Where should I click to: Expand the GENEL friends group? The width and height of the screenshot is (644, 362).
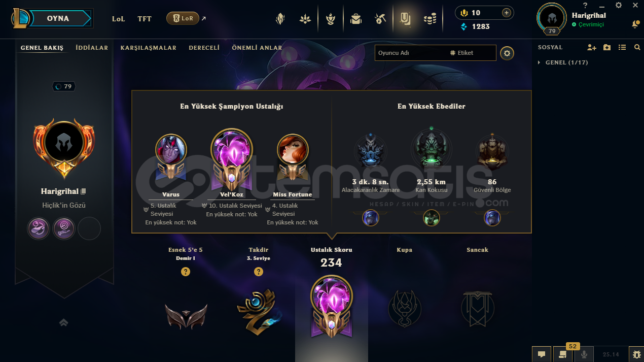pos(563,62)
